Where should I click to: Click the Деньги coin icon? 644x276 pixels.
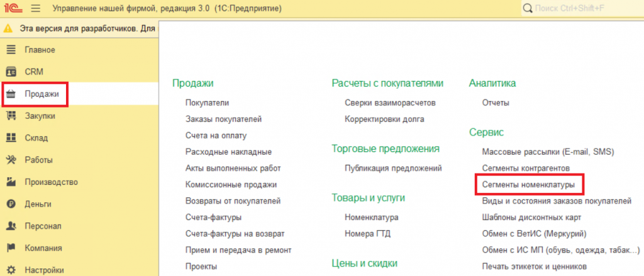[11, 204]
